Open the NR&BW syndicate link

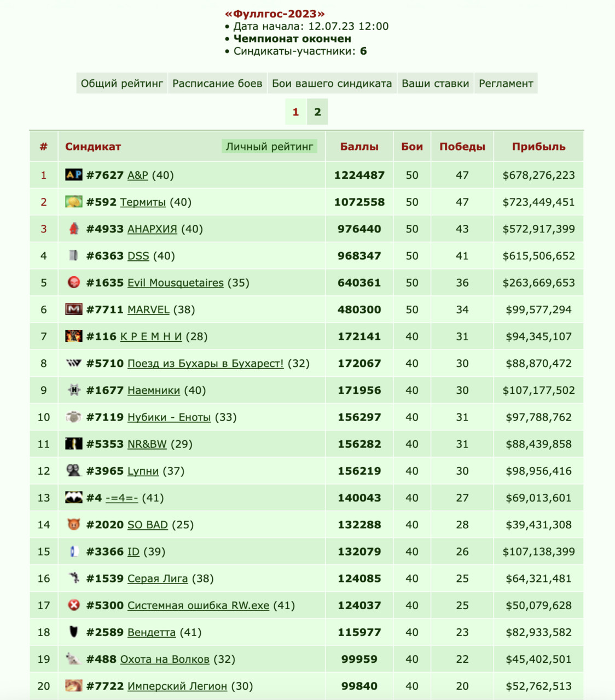point(147,444)
